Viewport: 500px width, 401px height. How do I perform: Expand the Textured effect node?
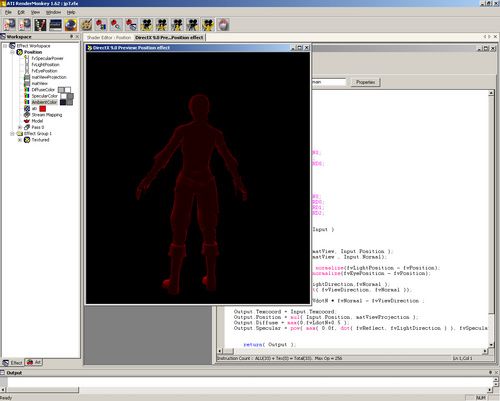point(20,140)
